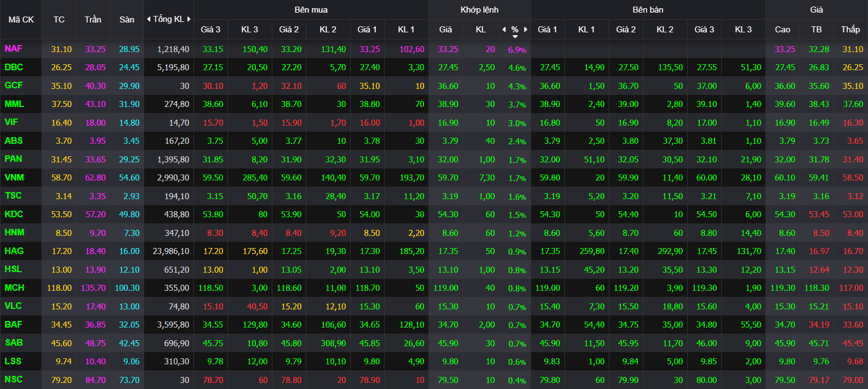Click the Bên mua group header
The height and width of the screenshot is (389, 868).
pos(311,10)
